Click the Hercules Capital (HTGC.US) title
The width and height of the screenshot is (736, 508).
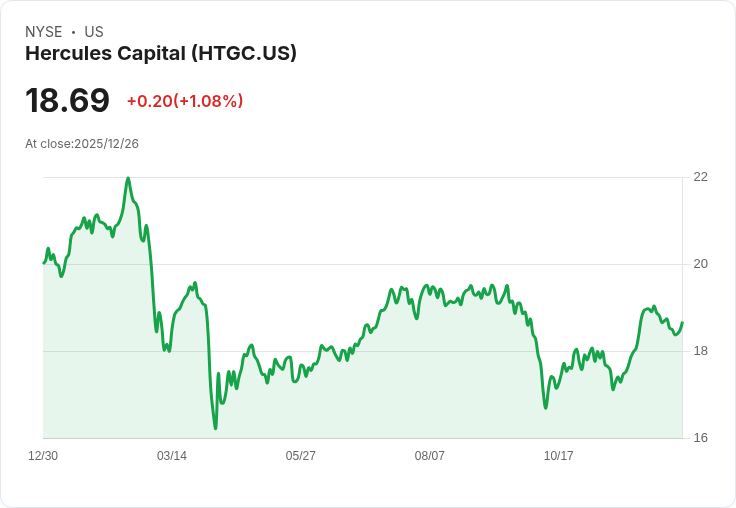(x=161, y=54)
